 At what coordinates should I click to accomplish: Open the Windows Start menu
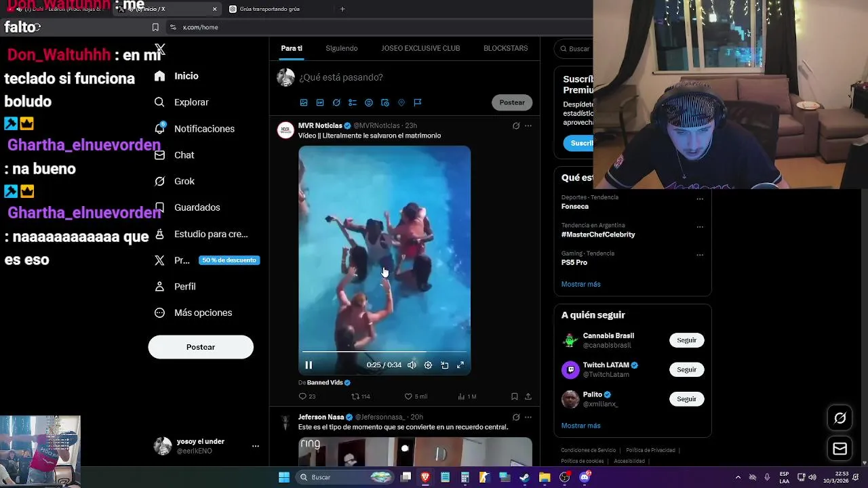pos(284,477)
